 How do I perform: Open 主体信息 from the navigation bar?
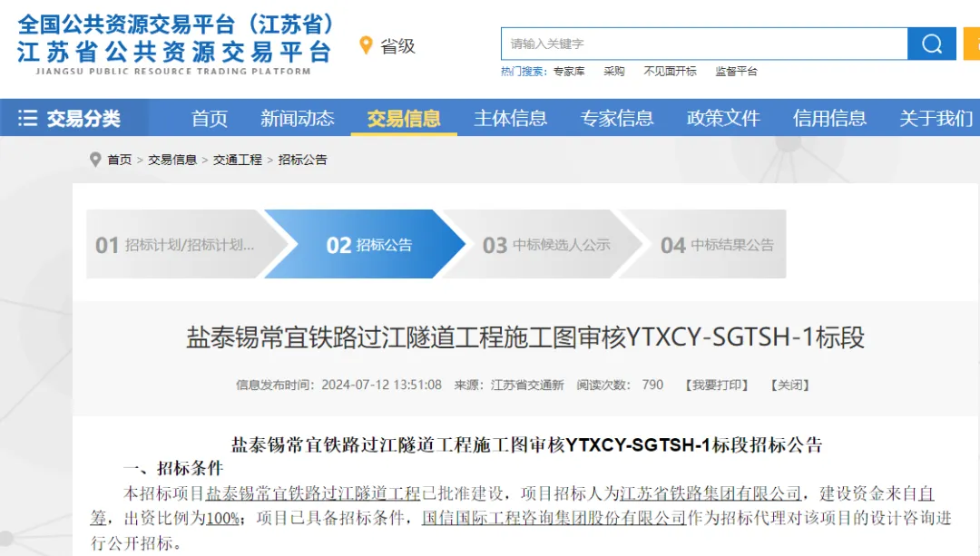point(510,118)
